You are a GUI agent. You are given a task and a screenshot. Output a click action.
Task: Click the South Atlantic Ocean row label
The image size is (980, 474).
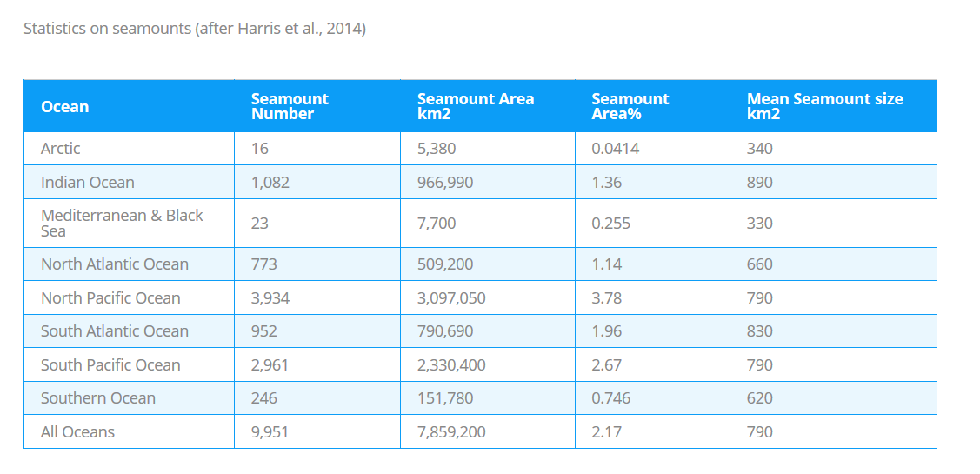[x=115, y=331]
